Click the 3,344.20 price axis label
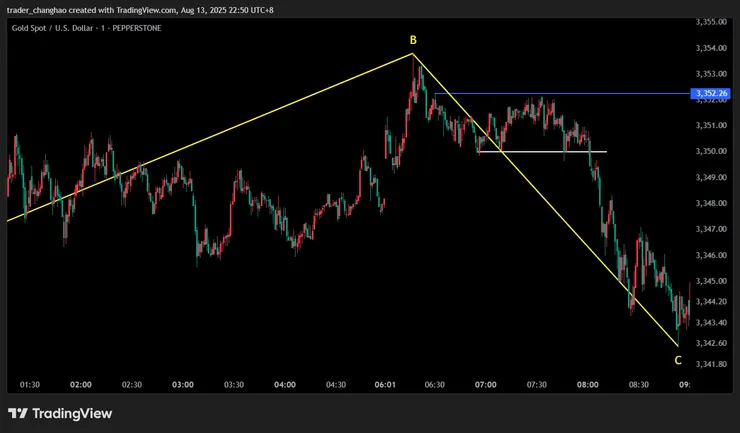Viewport: 740px width, 433px height. (711, 301)
